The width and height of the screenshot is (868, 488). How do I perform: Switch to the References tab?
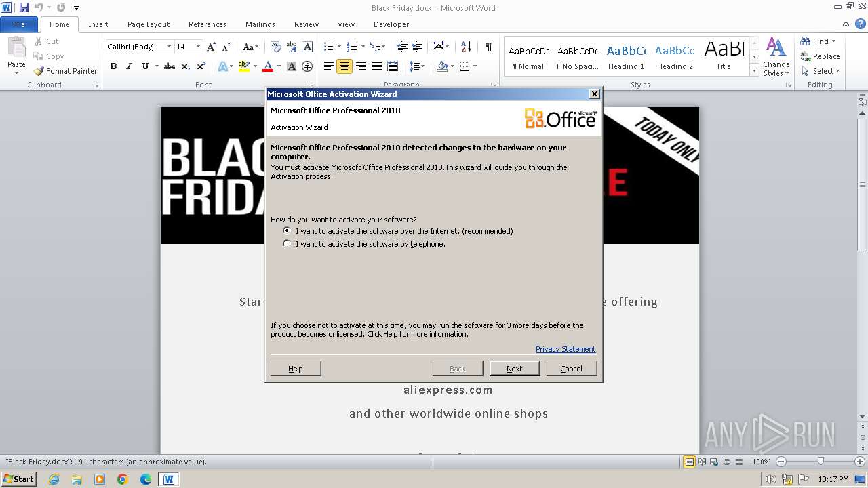(x=208, y=24)
